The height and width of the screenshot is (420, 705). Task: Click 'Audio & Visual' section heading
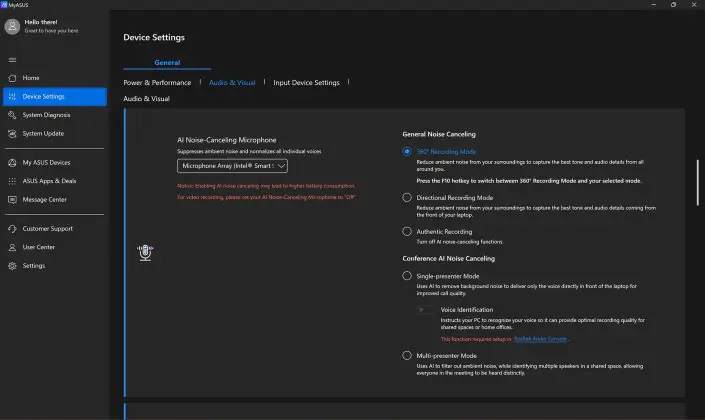coord(147,99)
